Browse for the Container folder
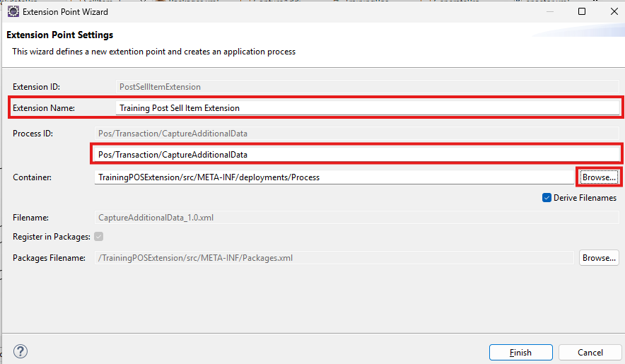 tap(600, 177)
